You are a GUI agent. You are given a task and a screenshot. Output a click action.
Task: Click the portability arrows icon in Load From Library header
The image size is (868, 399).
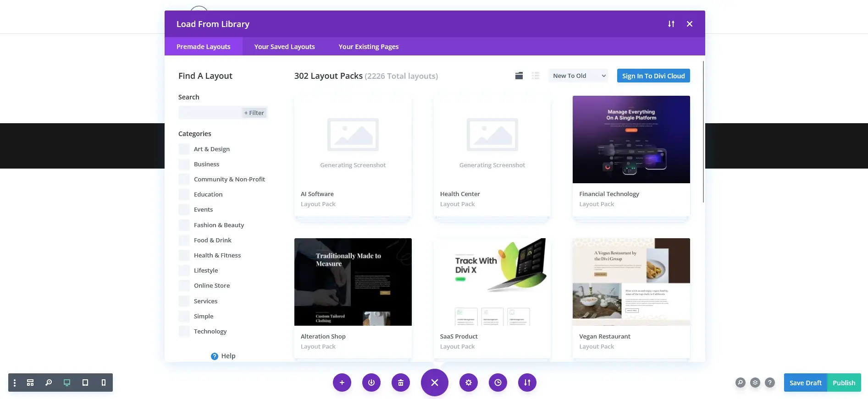tap(671, 24)
